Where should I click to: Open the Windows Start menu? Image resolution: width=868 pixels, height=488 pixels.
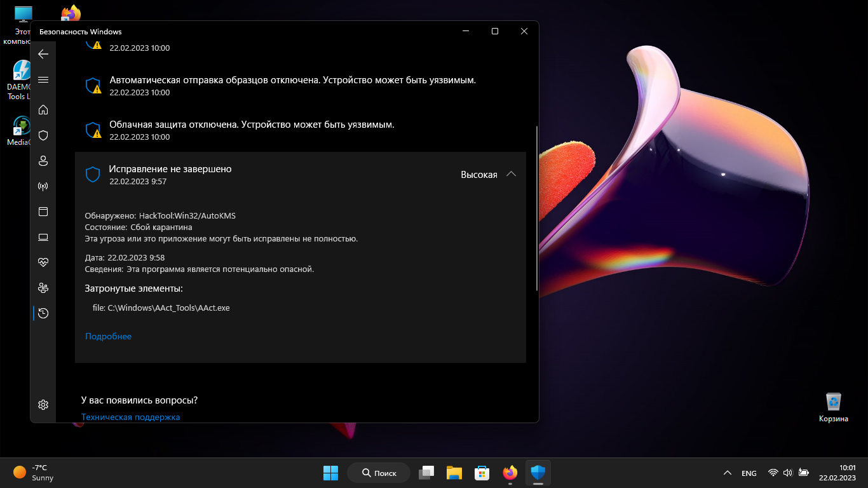(330, 473)
